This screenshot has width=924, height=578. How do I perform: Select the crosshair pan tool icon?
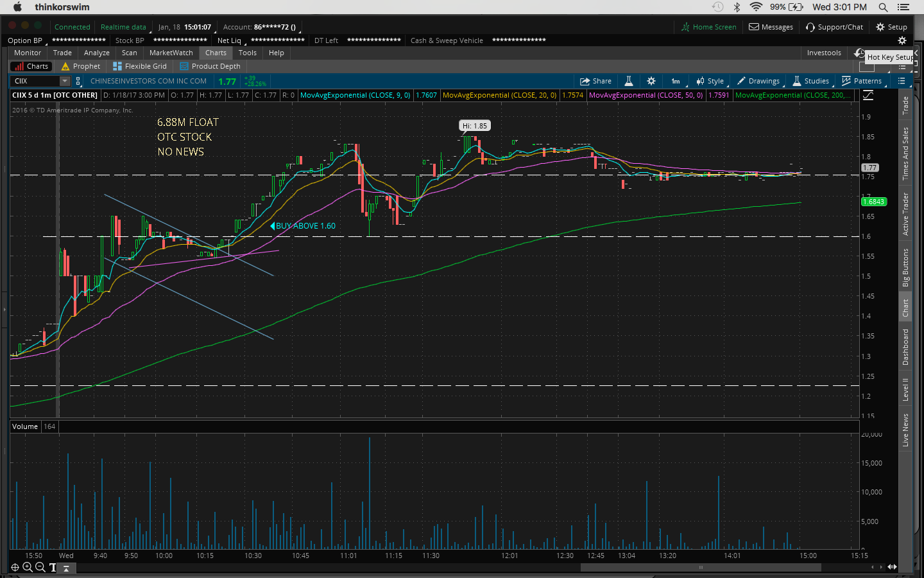tap(15, 567)
